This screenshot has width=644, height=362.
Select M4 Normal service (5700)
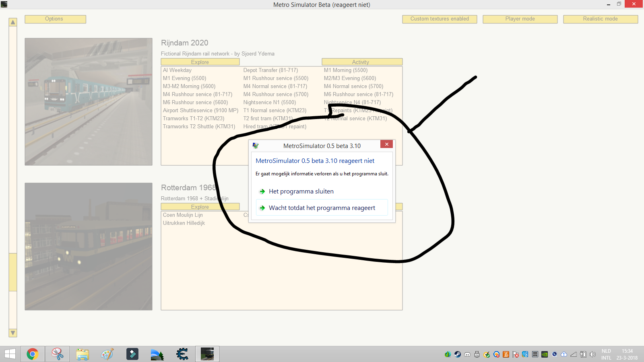[x=353, y=86]
